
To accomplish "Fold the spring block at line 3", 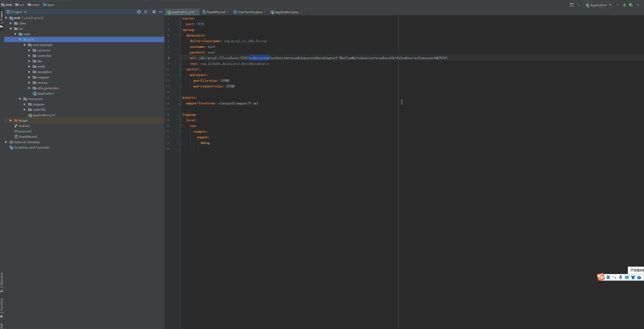I will click(x=181, y=30).
